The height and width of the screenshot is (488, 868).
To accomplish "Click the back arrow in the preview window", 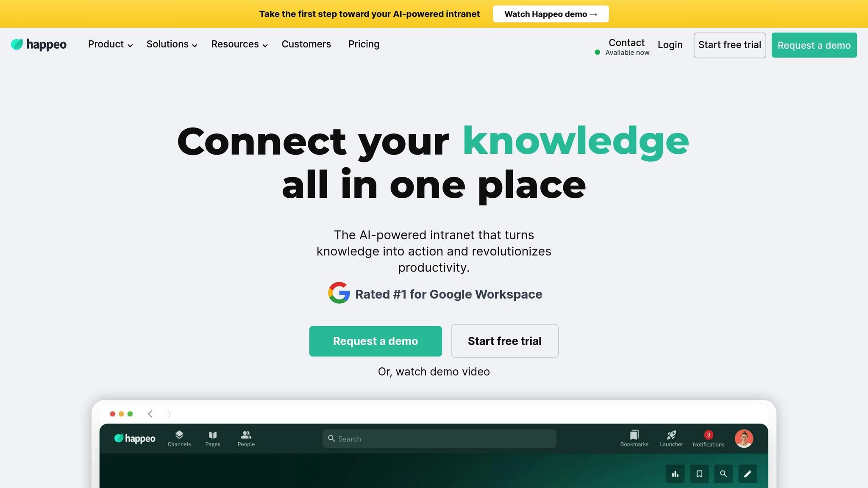I will pos(150,414).
